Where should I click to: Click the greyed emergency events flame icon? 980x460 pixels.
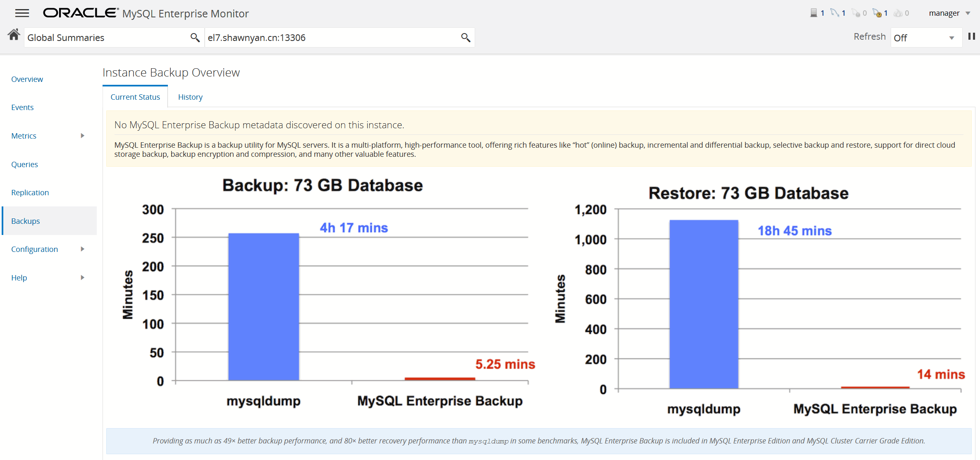[898, 13]
